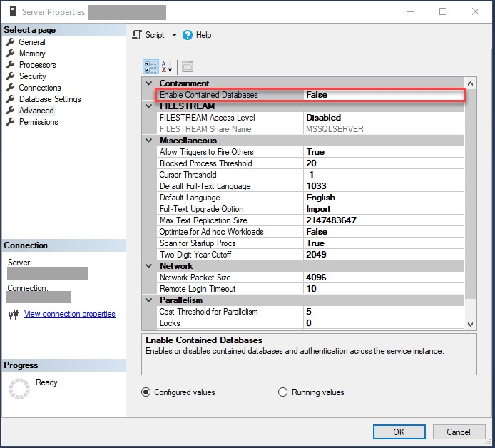Image resolution: width=495 pixels, height=448 pixels.
Task: Select the Configured values radio button
Action: click(146, 392)
